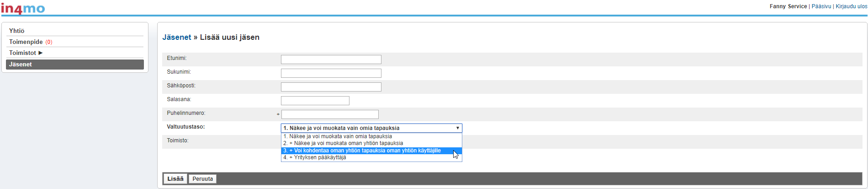Focus the Salasana password field

tap(315, 101)
